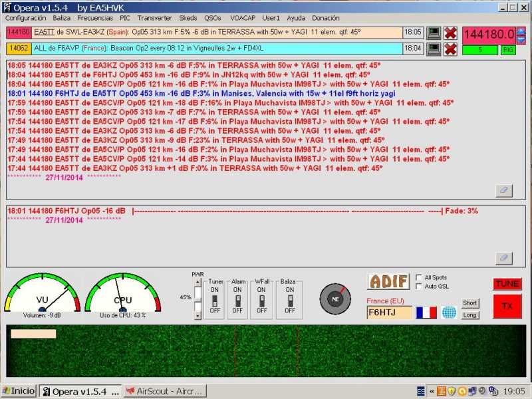Open the Donación menu

[326, 18]
